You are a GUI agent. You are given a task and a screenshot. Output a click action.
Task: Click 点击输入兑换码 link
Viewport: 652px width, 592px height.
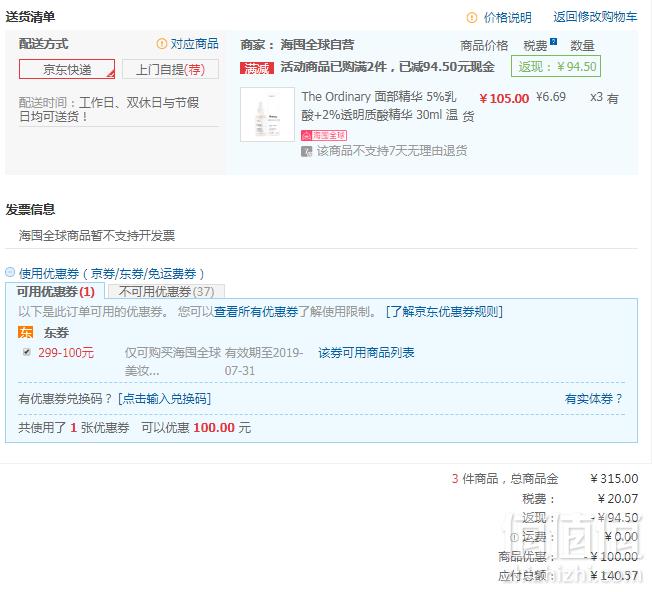[164, 399]
